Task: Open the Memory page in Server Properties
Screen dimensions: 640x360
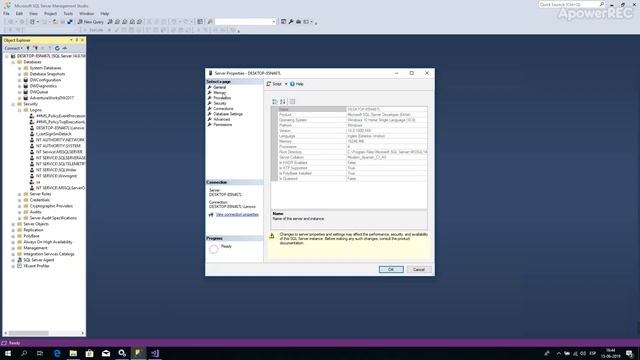Action: [220, 93]
